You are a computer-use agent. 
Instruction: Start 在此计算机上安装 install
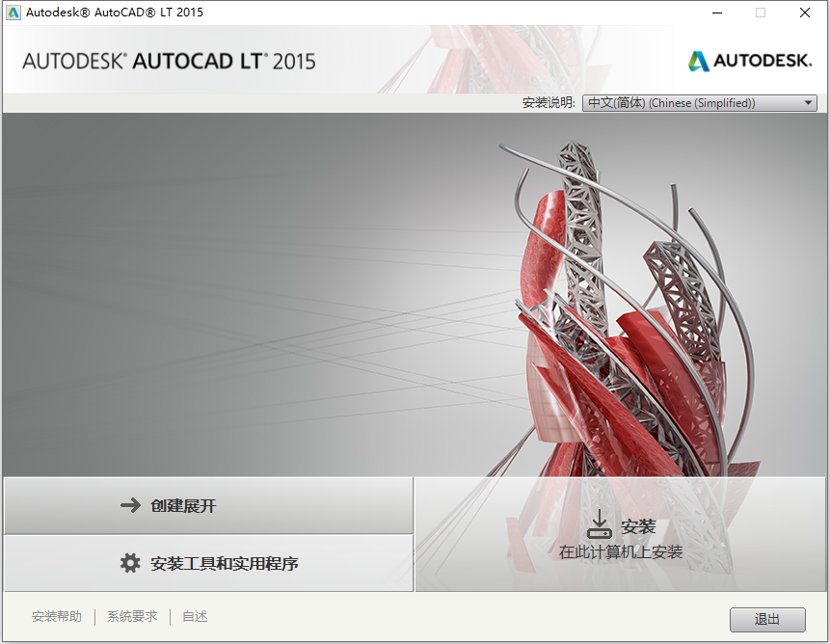click(x=621, y=534)
